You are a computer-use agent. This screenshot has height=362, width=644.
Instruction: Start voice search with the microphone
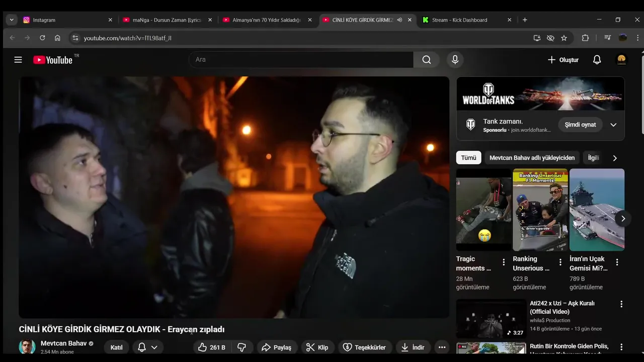[455, 60]
